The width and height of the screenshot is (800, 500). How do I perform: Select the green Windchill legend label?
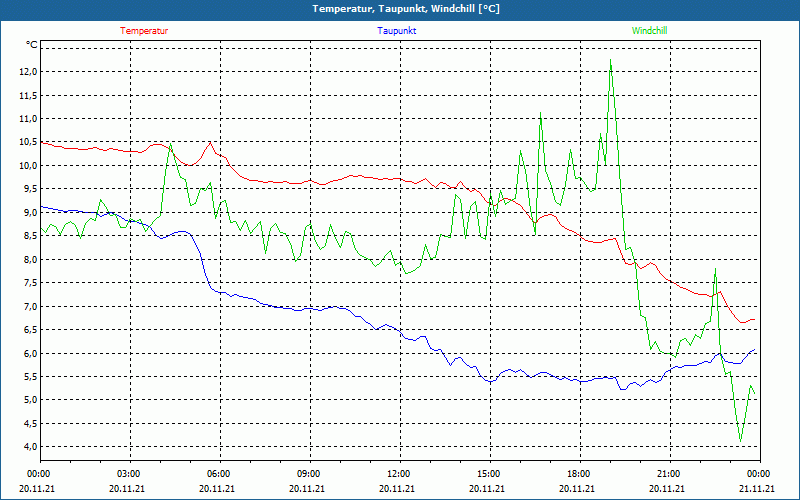click(649, 31)
